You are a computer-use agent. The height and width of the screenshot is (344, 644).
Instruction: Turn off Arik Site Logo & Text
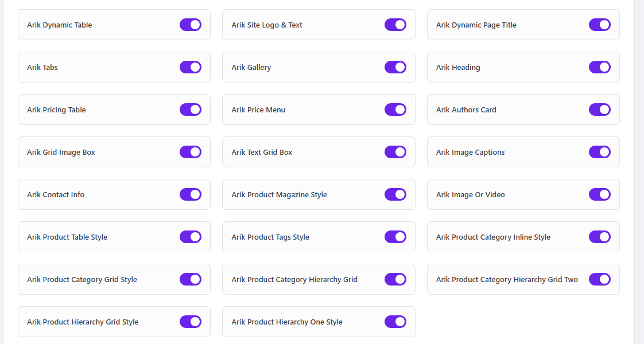pos(395,25)
